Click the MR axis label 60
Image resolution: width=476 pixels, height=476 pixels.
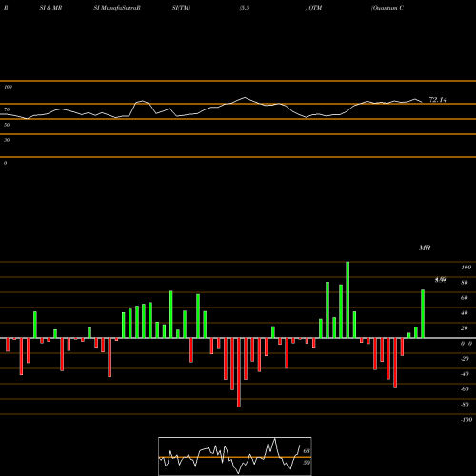[x=465, y=298]
